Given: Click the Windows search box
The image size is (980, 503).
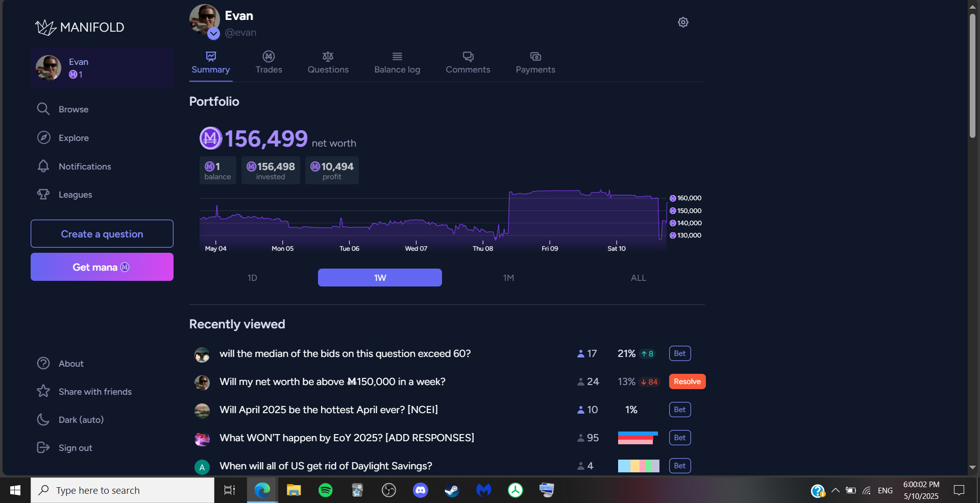Looking at the screenshot, I should pyautogui.click(x=122, y=490).
